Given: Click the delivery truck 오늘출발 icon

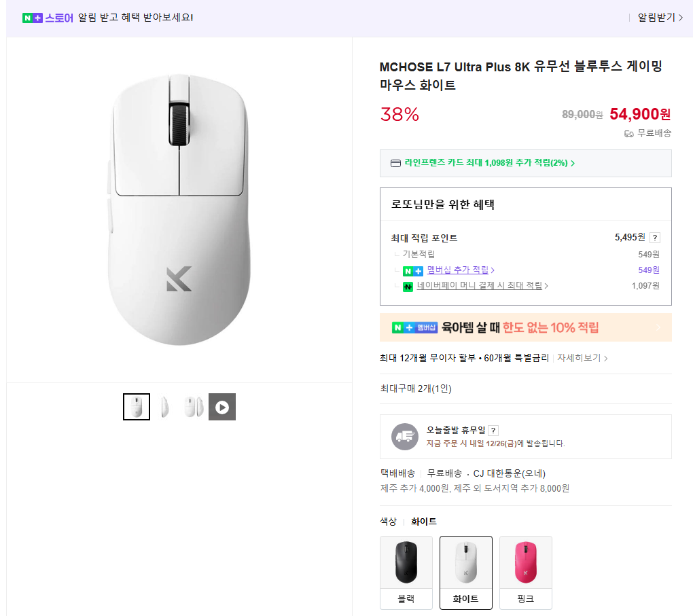Looking at the screenshot, I should coord(405,435).
